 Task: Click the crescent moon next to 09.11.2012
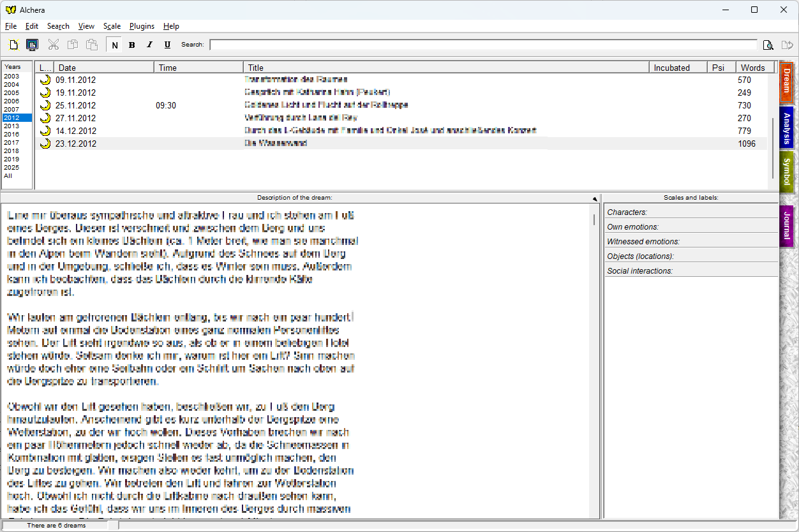pos(44,80)
